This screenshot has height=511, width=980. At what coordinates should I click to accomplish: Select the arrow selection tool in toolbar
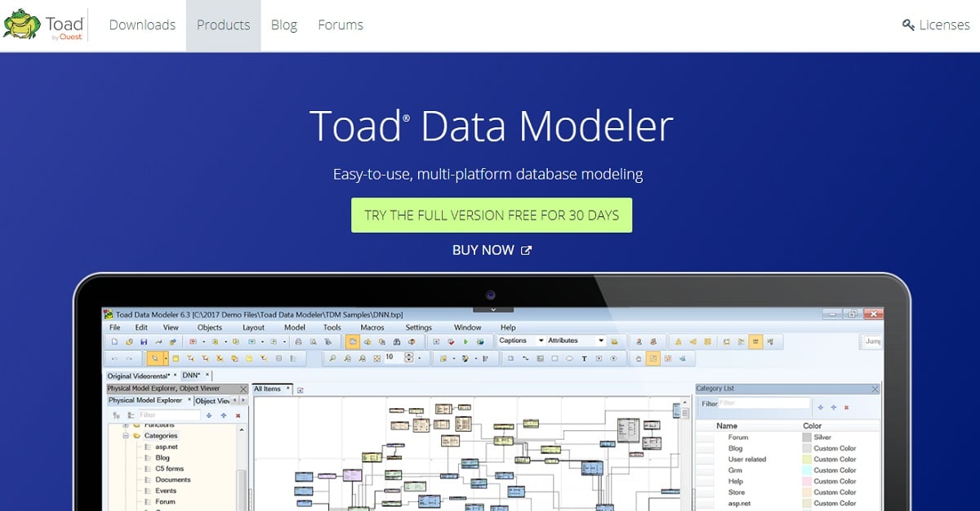tap(154, 358)
